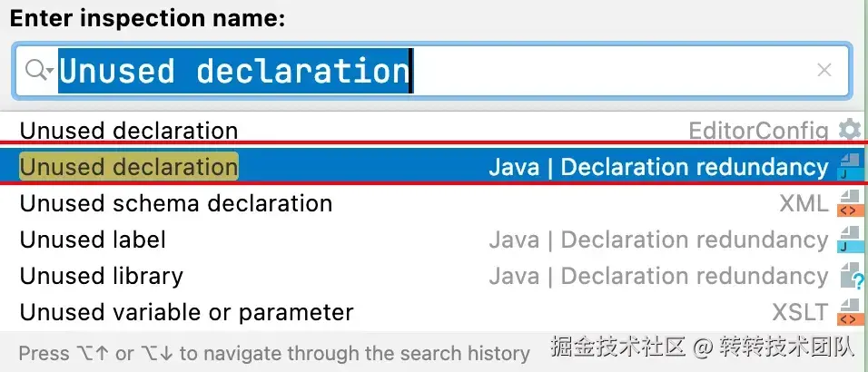Click Declaration redundancy text on the Unused library row
868x372 pixels.
click(x=695, y=276)
